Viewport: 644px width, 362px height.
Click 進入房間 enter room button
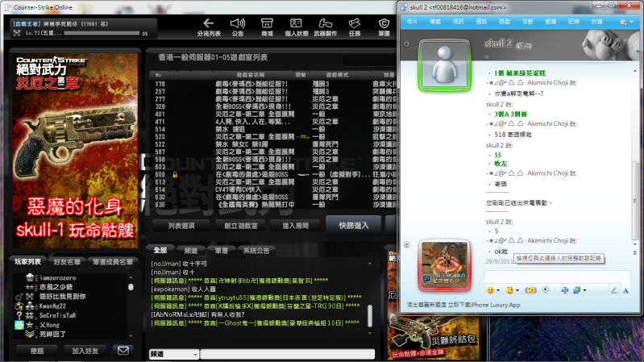[295, 226]
